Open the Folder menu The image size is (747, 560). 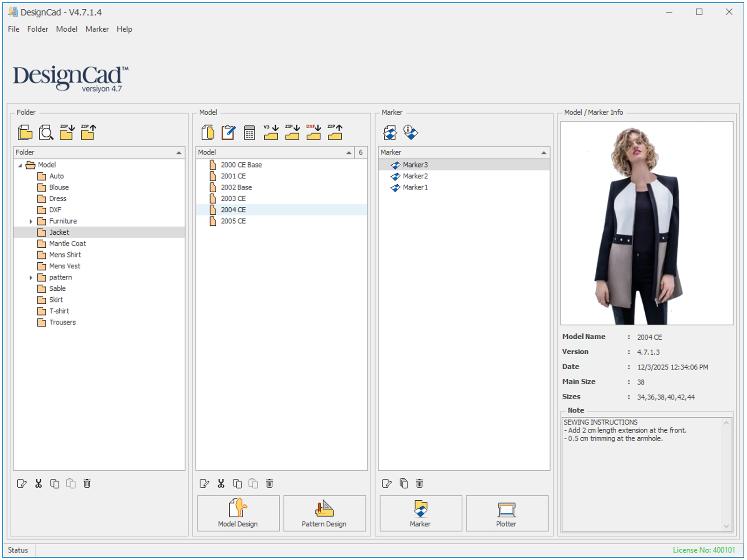pos(37,29)
